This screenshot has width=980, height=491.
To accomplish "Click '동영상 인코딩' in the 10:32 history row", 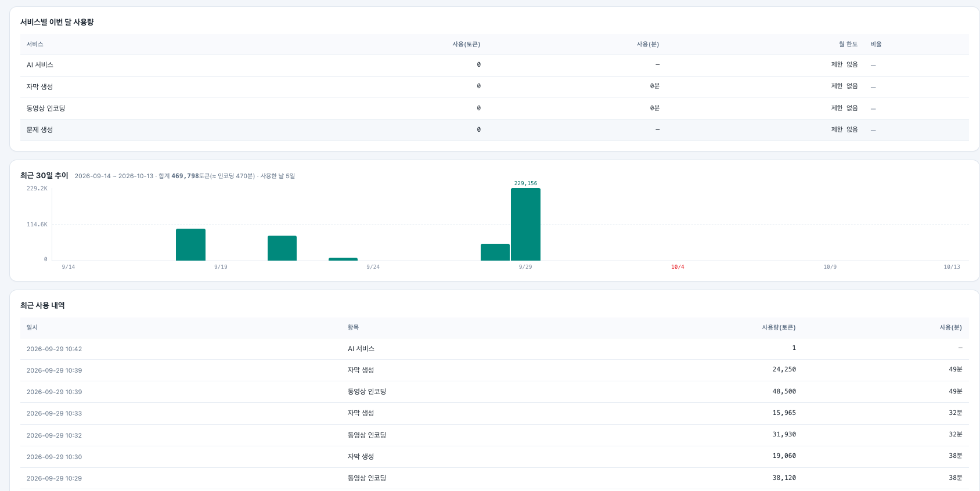I will coord(367,435).
